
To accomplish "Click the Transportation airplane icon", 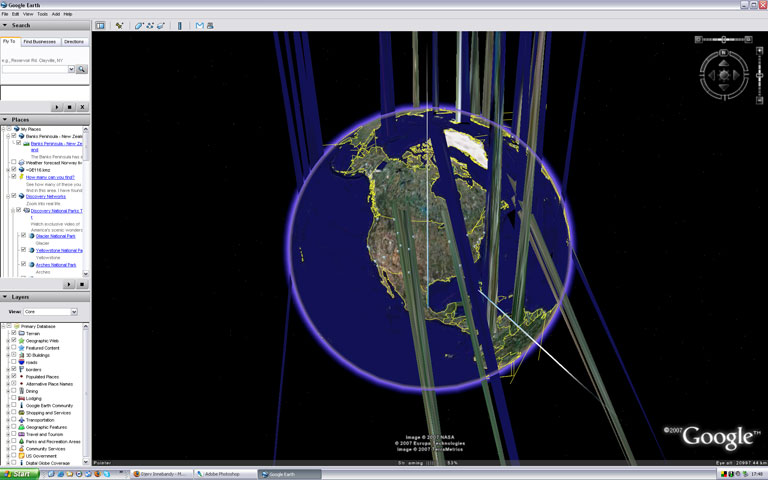I will 21,420.
